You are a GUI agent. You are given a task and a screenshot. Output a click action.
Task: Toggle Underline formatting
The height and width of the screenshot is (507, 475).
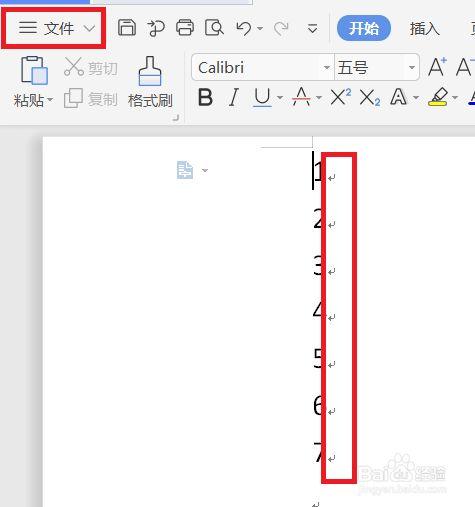(x=262, y=98)
